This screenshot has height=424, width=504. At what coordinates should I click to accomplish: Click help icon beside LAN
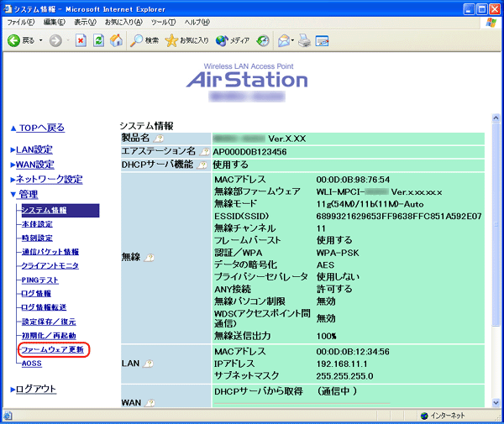point(148,364)
